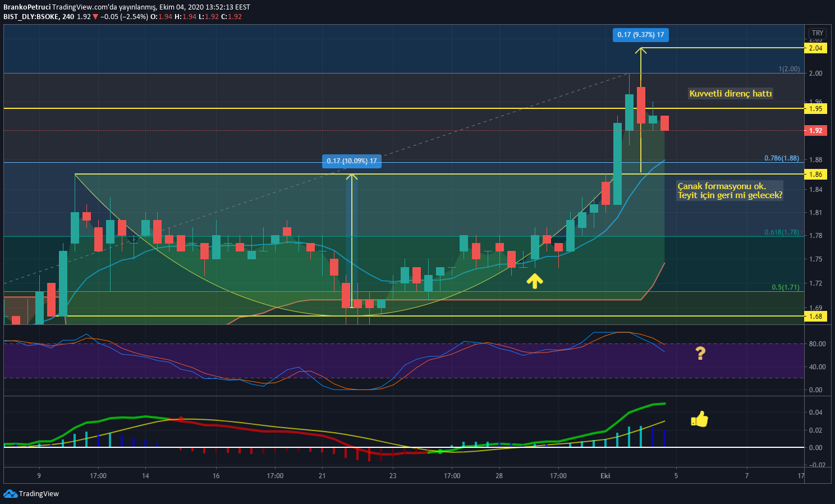Click the 40.00 level on stochastic scale

click(817, 367)
